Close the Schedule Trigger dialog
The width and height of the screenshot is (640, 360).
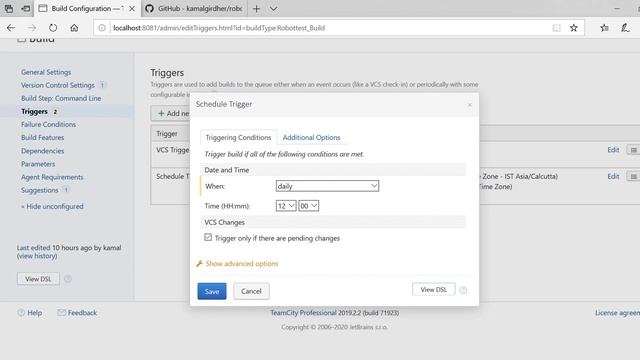469,105
